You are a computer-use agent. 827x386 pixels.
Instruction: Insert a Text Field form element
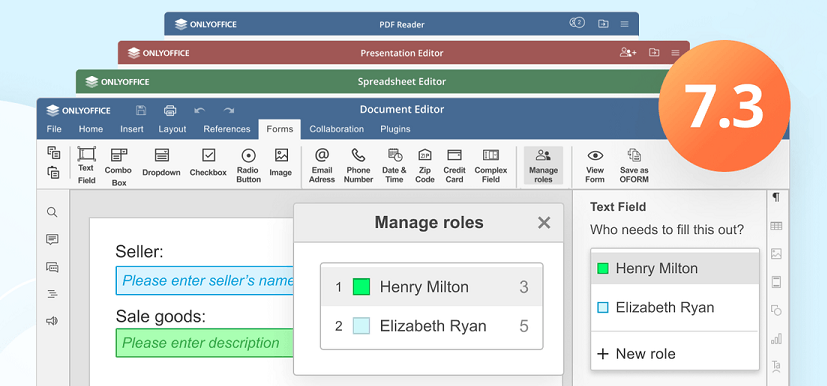pyautogui.click(x=86, y=165)
